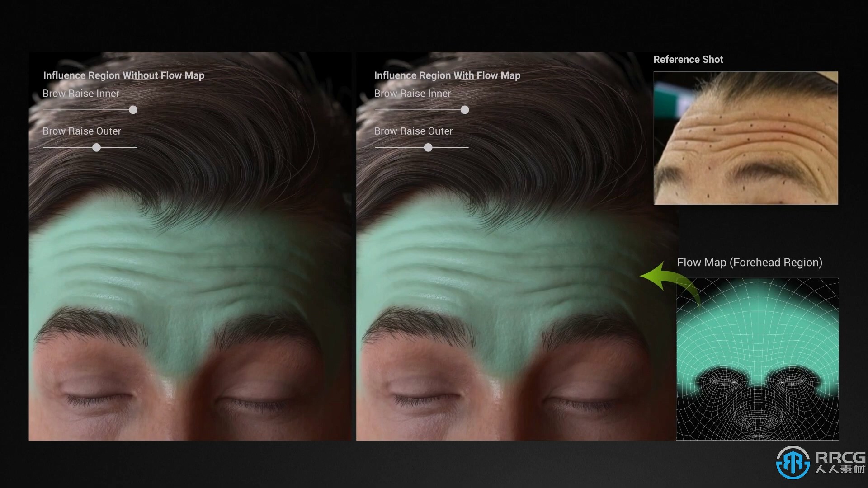868x488 pixels.
Task: Click the 'Influence Region With Flow Map' title
Action: [x=447, y=75]
